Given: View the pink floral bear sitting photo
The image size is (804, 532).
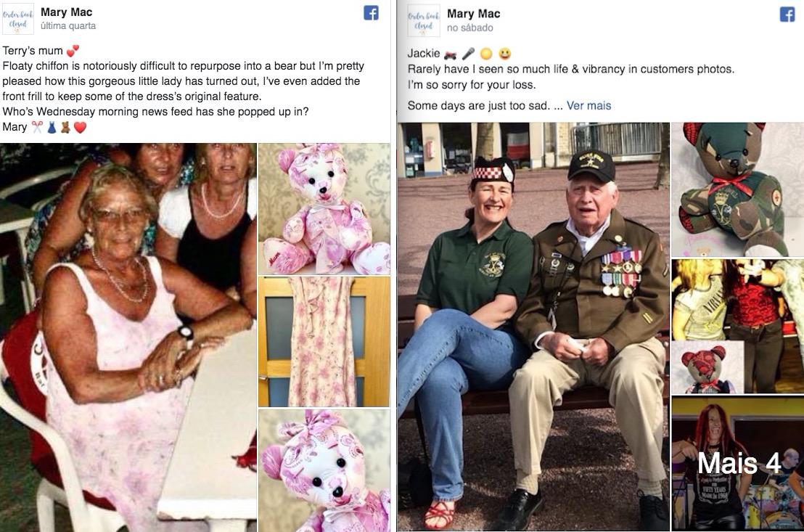Looking at the screenshot, I should point(324,209).
